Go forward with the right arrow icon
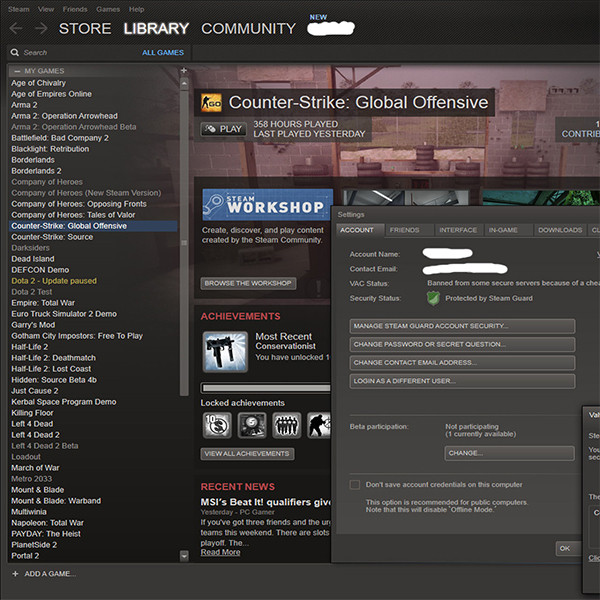The width and height of the screenshot is (600, 600). 41,28
